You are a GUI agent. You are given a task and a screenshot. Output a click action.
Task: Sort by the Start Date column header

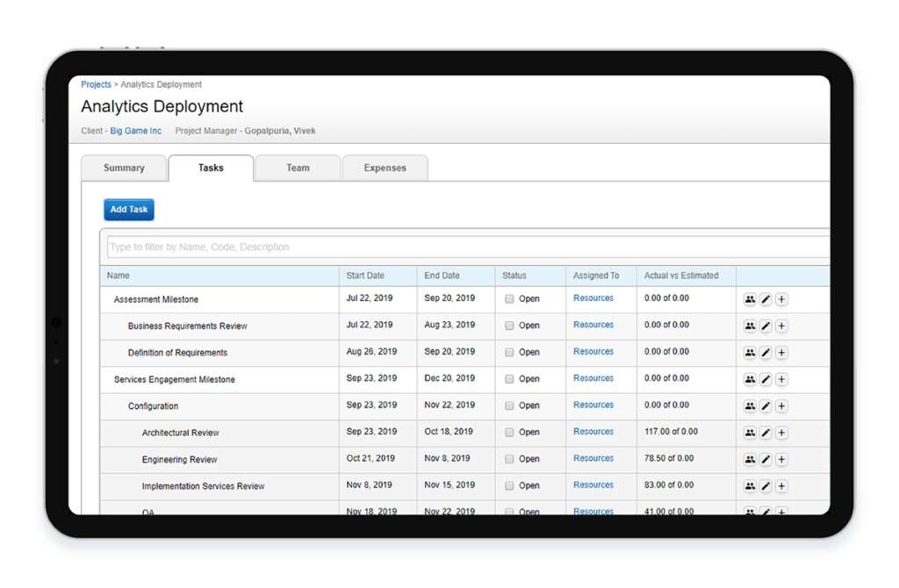pyautogui.click(x=365, y=276)
